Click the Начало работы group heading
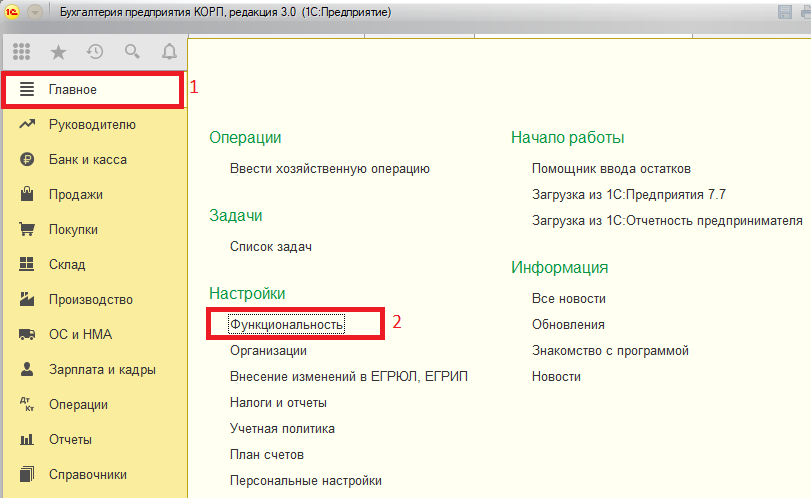Viewport: 811px width, 498px height. pos(567,138)
